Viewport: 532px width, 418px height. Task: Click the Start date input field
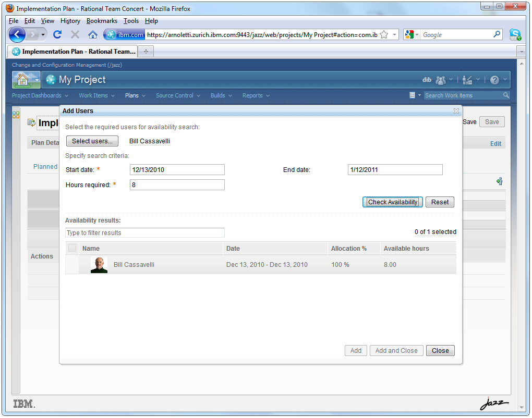click(x=177, y=169)
